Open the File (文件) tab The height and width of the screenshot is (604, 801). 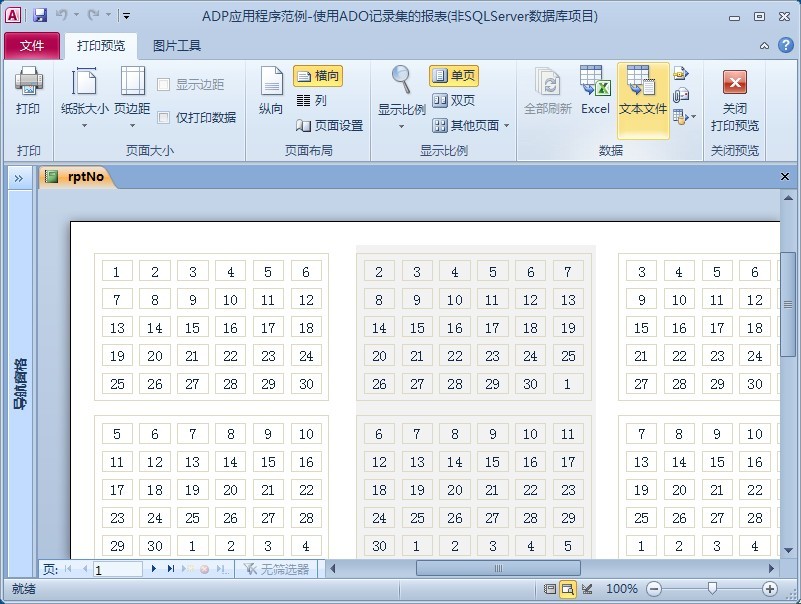(32, 46)
